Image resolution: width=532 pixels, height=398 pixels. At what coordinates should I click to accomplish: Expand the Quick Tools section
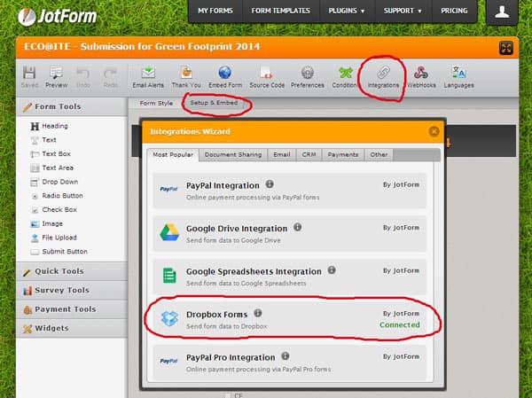[x=72, y=271]
